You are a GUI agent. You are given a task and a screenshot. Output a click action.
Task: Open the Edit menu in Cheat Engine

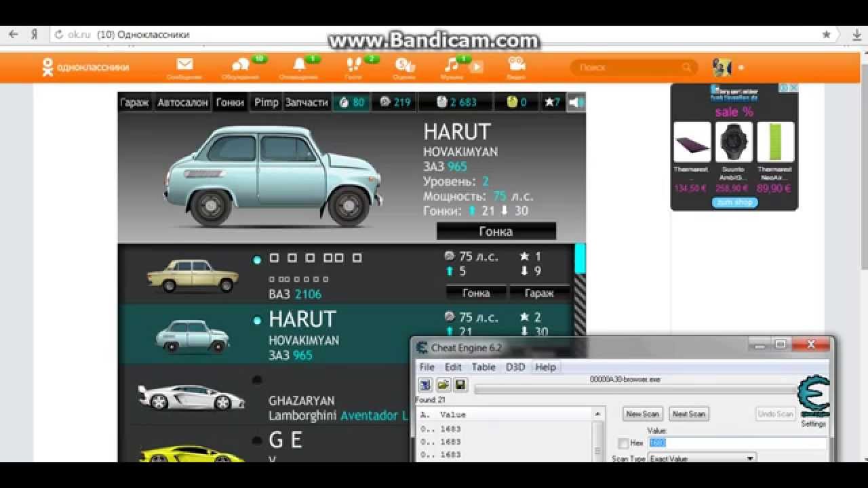pos(453,367)
